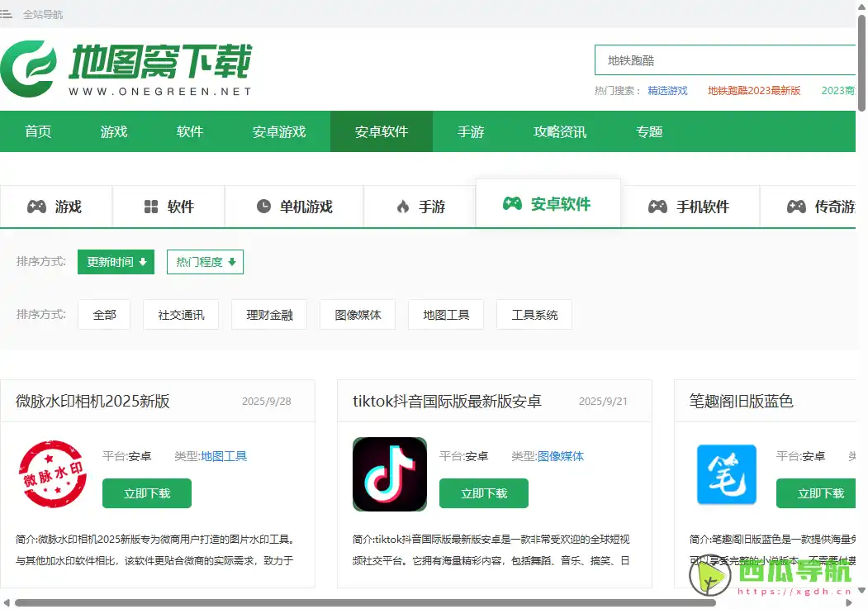Screen dimensions: 868x609
Task: Click the TikTok app icon
Action: (x=389, y=474)
